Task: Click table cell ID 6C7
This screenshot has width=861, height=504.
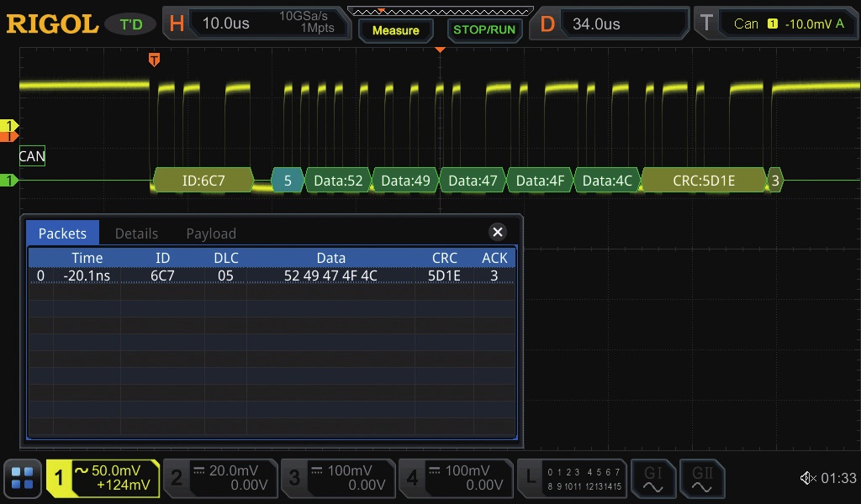Action: (162, 276)
